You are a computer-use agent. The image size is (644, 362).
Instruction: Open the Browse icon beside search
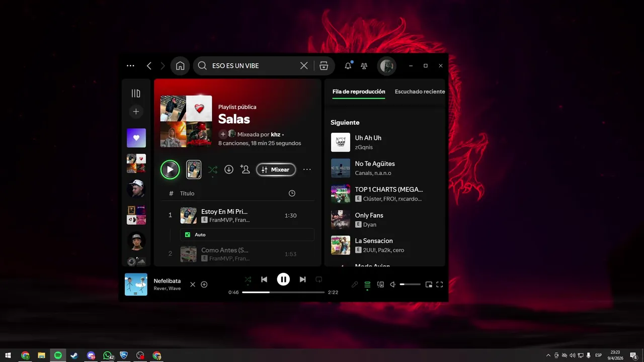(x=324, y=66)
